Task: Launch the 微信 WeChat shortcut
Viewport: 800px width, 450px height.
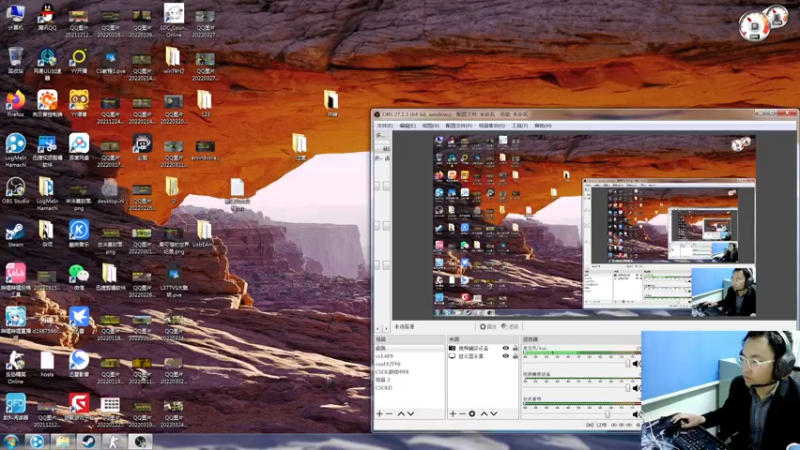Action: pos(79,278)
